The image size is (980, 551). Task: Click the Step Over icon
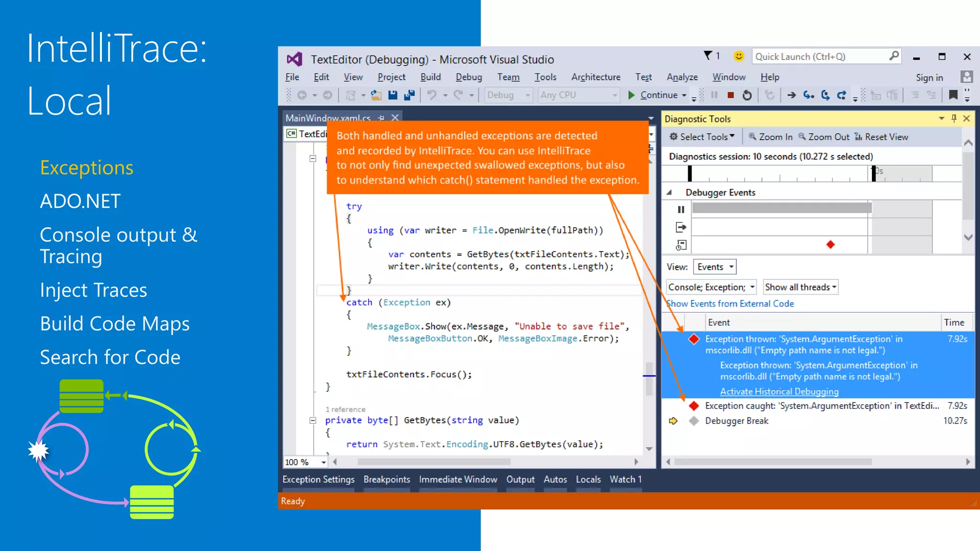825,95
